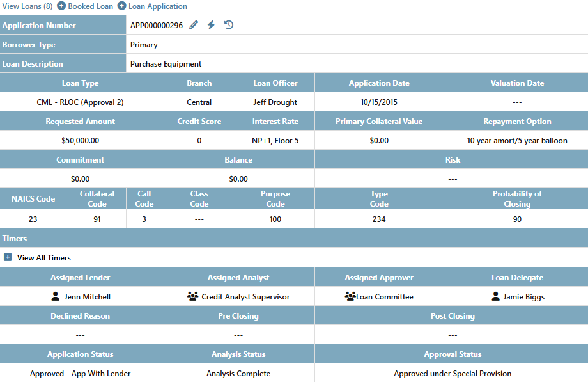Open the application history clock icon
The height and width of the screenshot is (382, 588).
coord(229,25)
